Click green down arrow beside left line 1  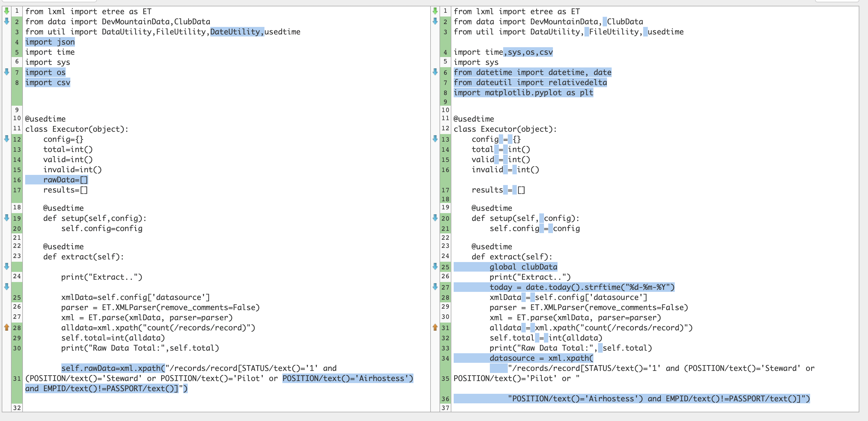(x=6, y=11)
